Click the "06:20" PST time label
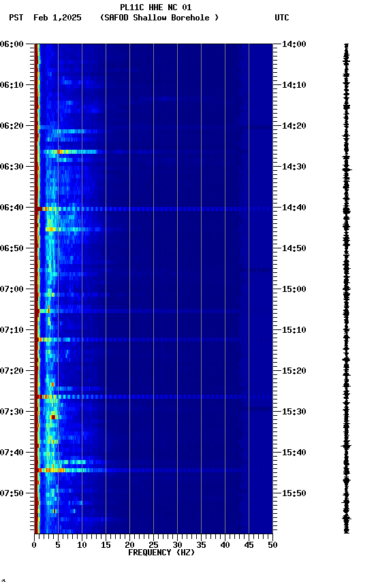This screenshot has height=588, width=376. (12, 126)
